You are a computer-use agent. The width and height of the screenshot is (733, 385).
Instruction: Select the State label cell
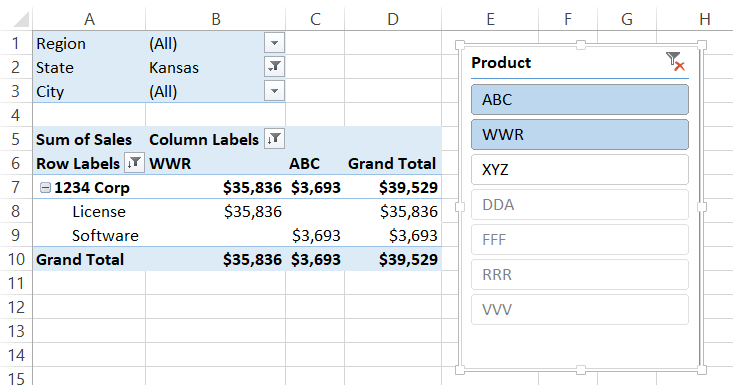click(89, 67)
